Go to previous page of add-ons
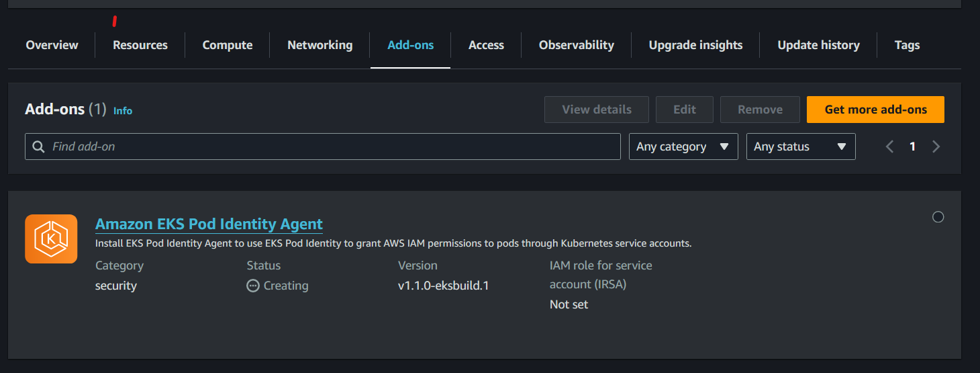The width and height of the screenshot is (980, 373). tap(890, 147)
